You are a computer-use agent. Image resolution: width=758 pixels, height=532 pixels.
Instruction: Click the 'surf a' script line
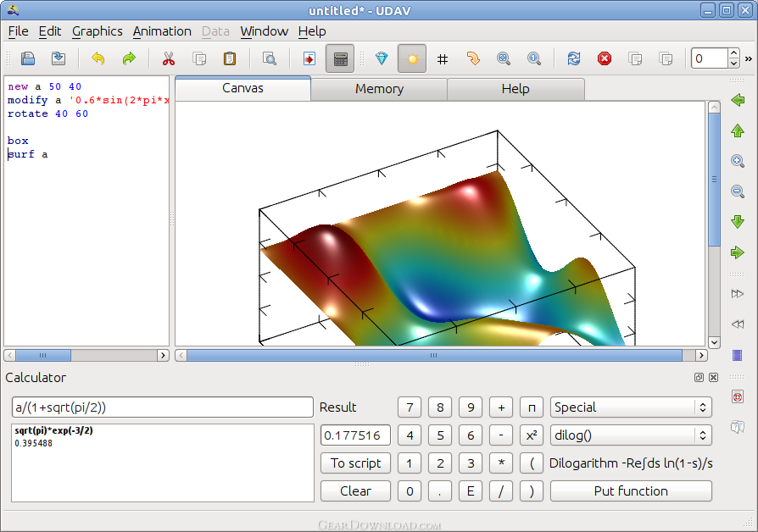[27, 154]
